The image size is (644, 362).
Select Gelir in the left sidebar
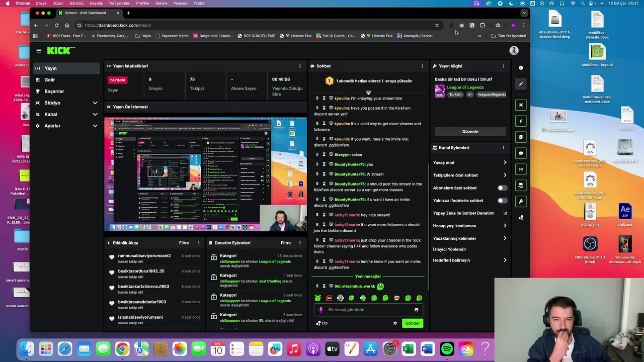click(x=66, y=80)
